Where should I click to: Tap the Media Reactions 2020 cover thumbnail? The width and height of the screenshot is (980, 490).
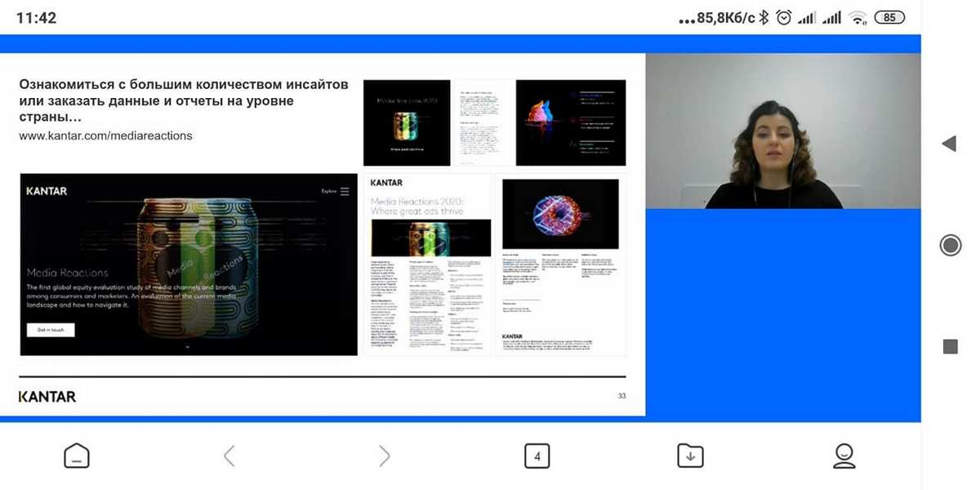(x=407, y=122)
